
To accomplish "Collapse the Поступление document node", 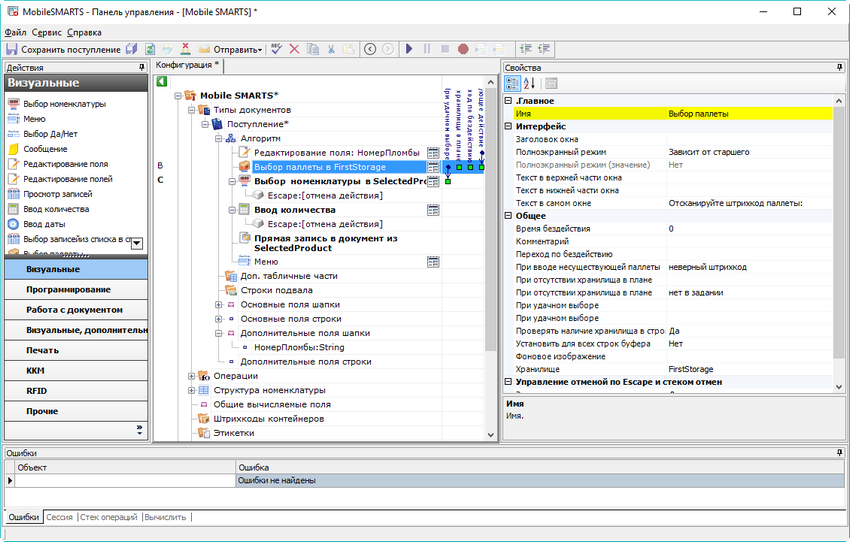I will 205,125.
